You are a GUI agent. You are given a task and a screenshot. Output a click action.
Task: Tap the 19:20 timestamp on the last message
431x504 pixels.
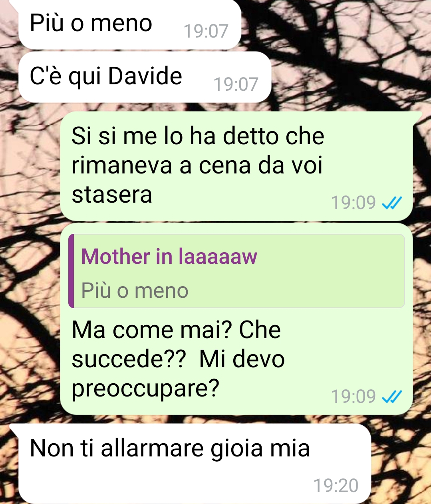coord(336,486)
